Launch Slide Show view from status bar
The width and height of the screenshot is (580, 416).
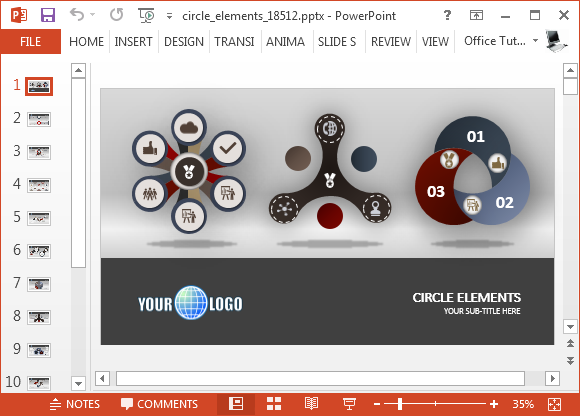pyautogui.click(x=349, y=404)
